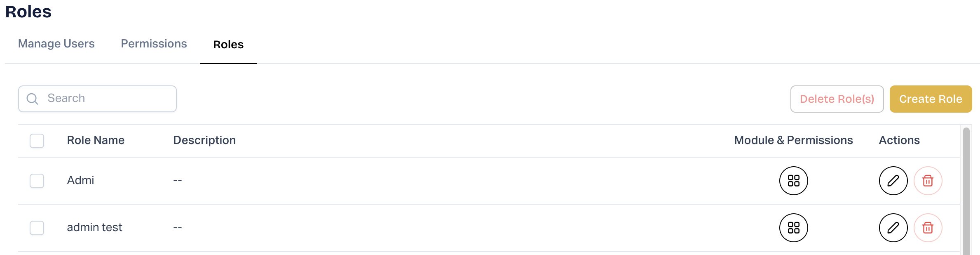Open the Permissions tab
980x255 pixels.
[154, 44]
